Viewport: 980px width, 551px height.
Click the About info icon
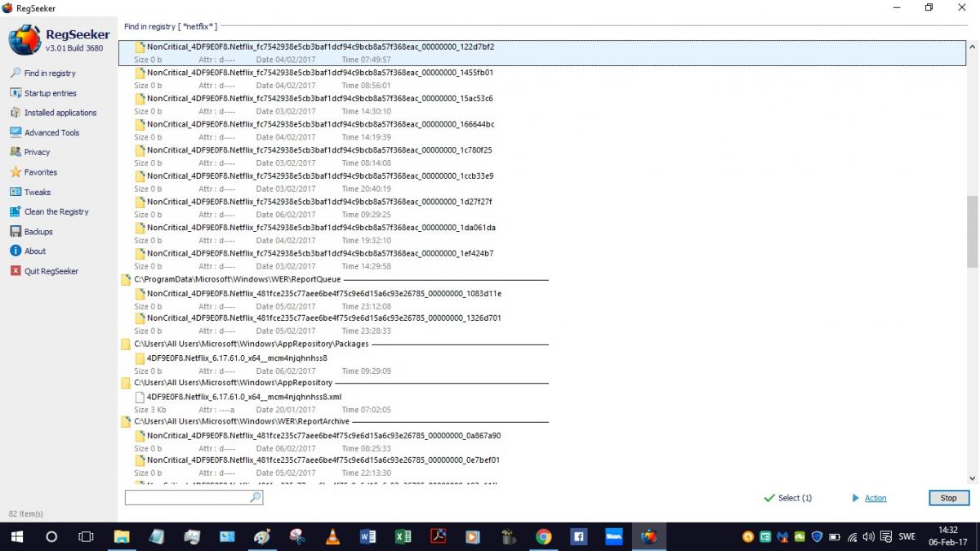(x=16, y=251)
